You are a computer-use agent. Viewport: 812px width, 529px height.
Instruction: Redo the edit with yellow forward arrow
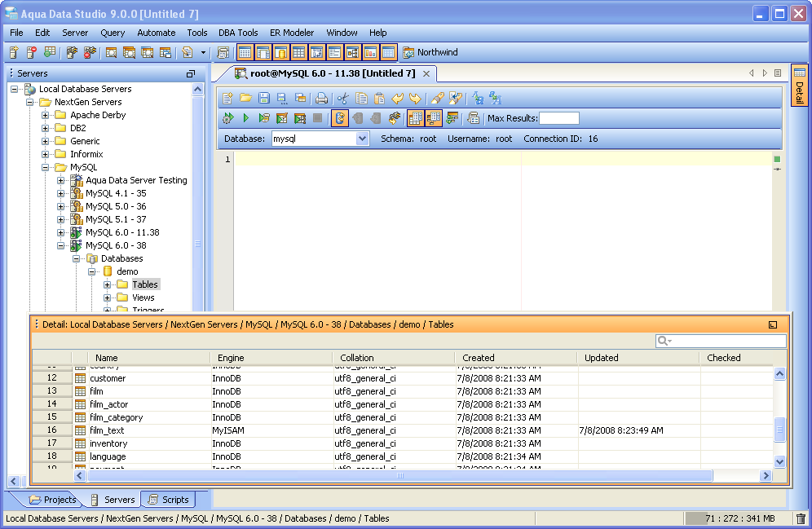point(415,99)
